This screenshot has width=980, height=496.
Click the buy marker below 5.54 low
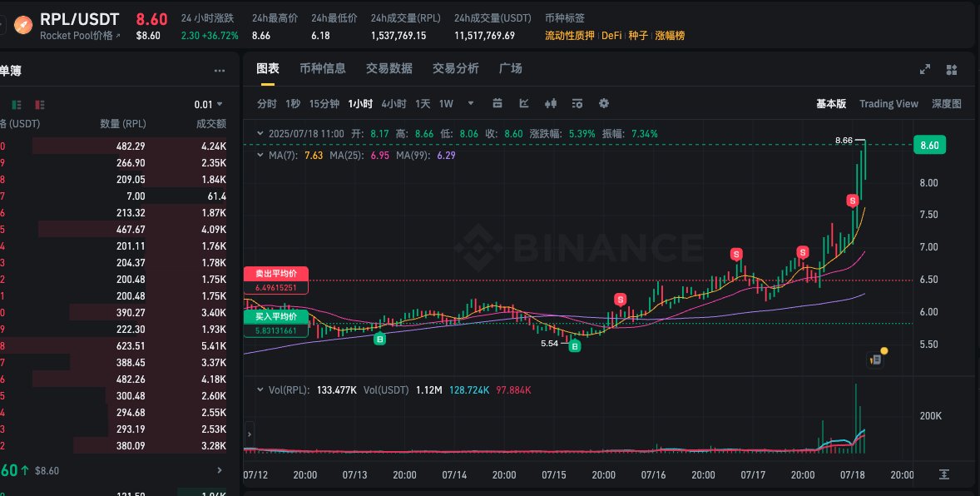(574, 345)
